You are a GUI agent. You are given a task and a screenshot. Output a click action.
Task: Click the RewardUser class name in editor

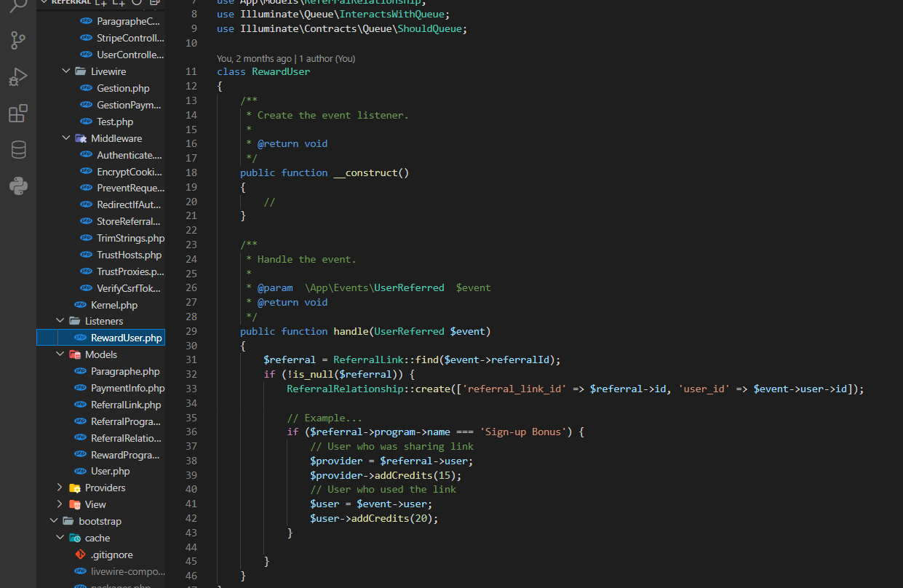tap(281, 71)
